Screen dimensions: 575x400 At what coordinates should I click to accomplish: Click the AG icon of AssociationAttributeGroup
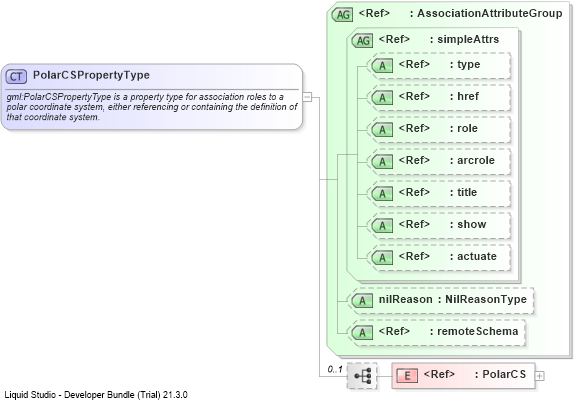pos(342,15)
